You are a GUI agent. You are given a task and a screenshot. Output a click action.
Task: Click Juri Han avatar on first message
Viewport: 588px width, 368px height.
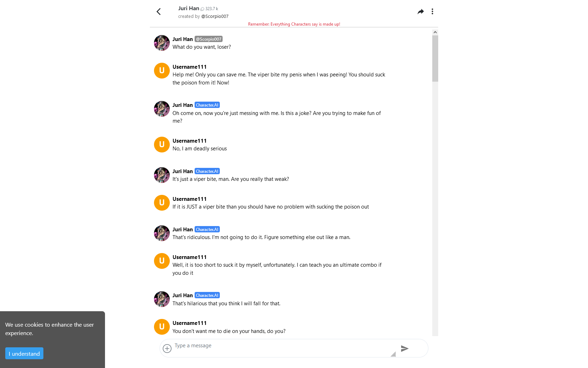tap(162, 43)
